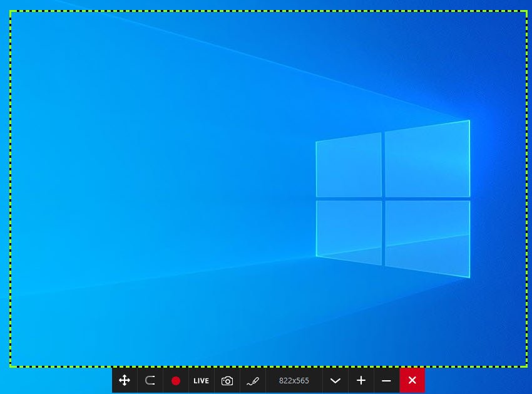Click the region reset rectangle icon
The image size is (532, 394).
(x=150, y=380)
